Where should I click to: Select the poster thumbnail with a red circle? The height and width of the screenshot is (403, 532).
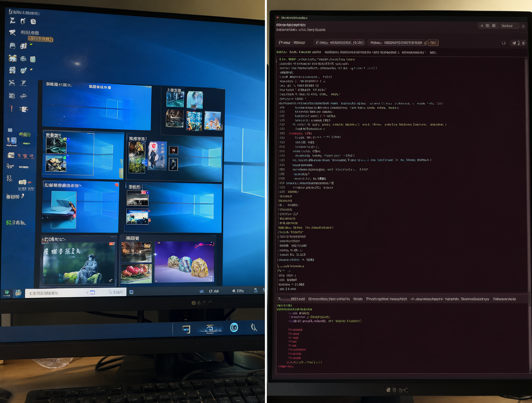[x=157, y=156]
